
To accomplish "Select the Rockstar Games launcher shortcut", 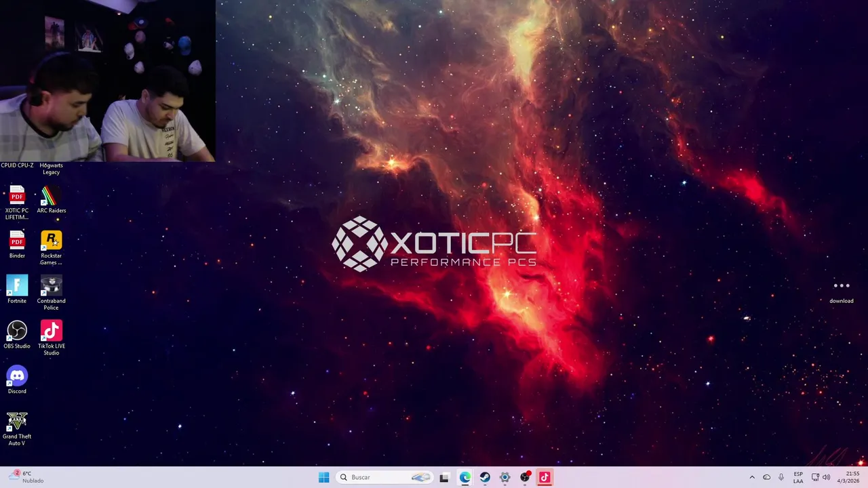I will 51,248.
